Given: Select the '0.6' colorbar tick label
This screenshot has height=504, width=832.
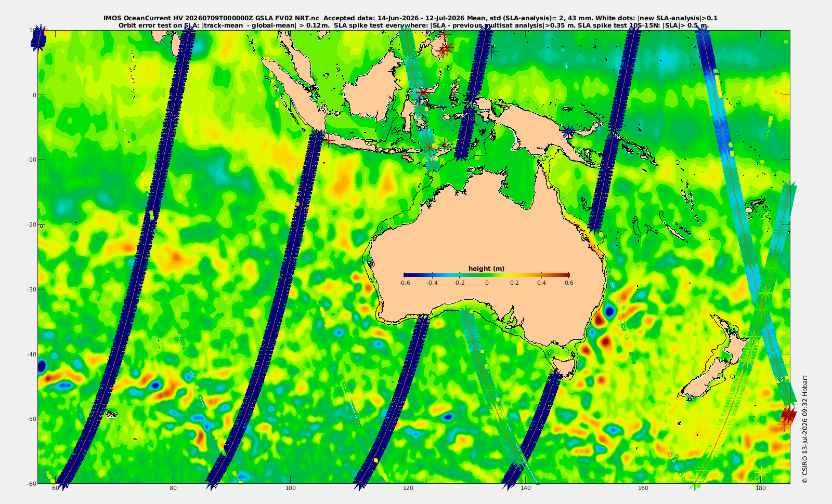Looking at the screenshot, I should (x=569, y=283).
